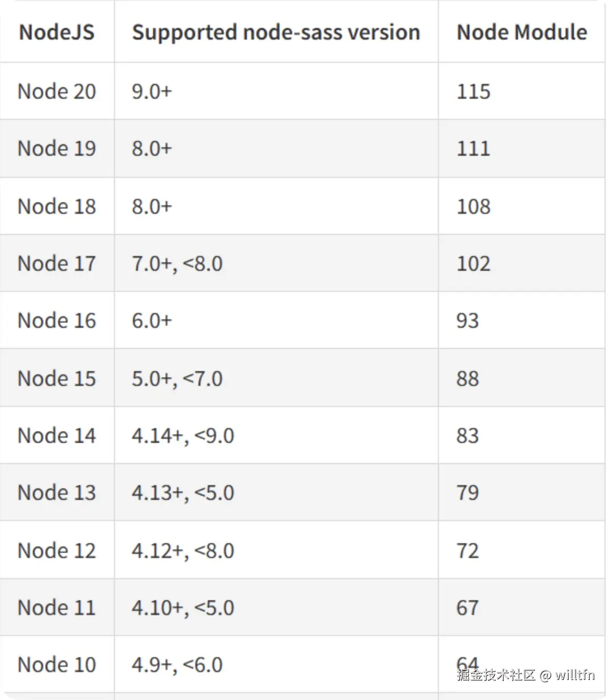Select the Node 20 cell
The image size is (613, 700).
click(57, 91)
